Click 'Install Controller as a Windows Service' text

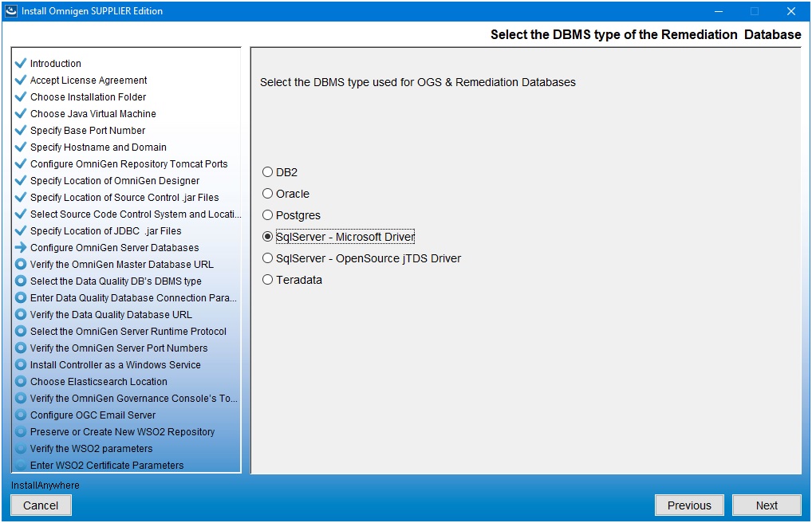(x=115, y=364)
